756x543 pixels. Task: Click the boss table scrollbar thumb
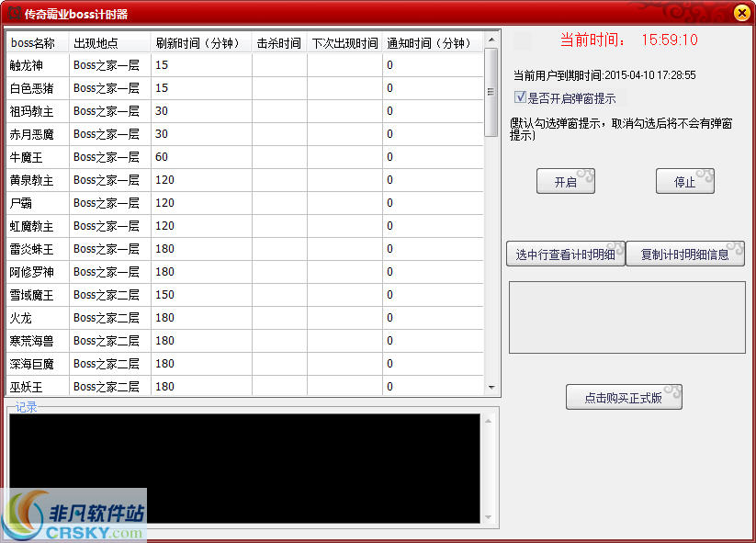491,92
